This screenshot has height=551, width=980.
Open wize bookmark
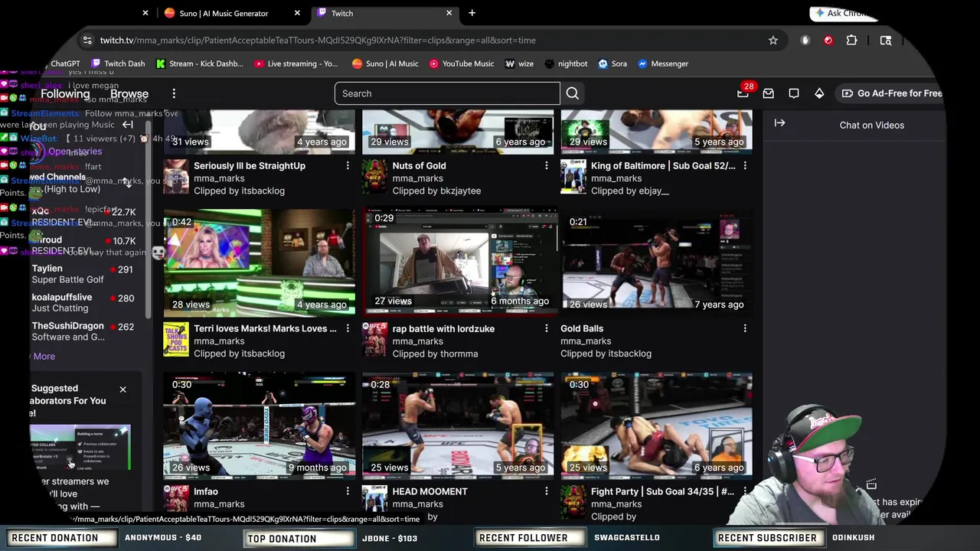[x=519, y=64]
